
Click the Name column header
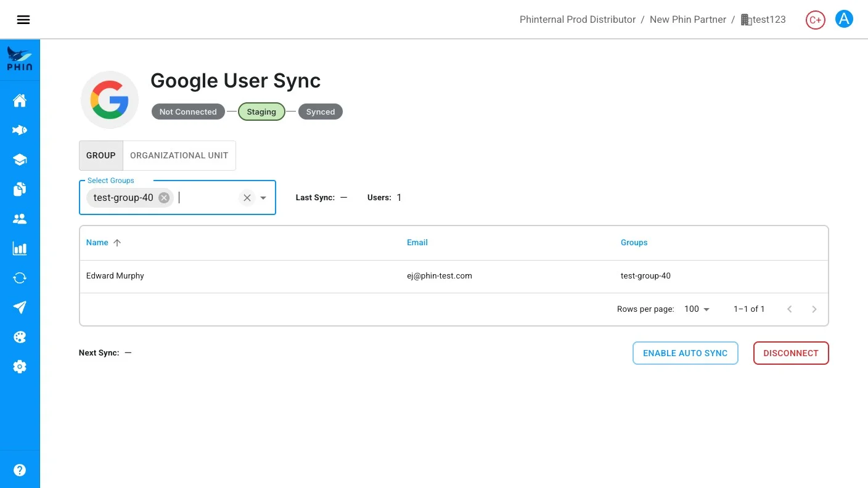(97, 243)
